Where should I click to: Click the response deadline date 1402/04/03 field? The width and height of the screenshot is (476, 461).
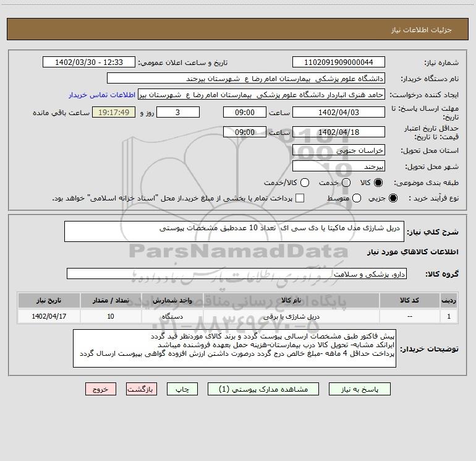[339, 112]
